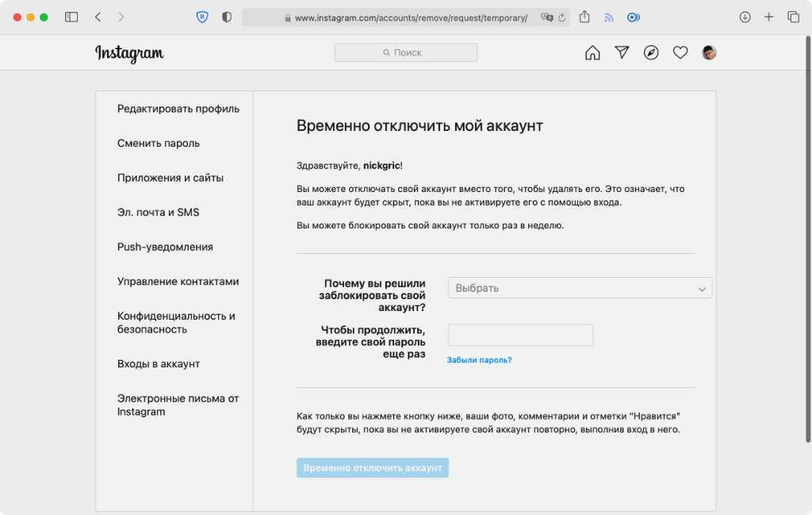Click the RSS feed extension icon
The width and height of the screenshot is (812, 515).
tap(608, 17)
